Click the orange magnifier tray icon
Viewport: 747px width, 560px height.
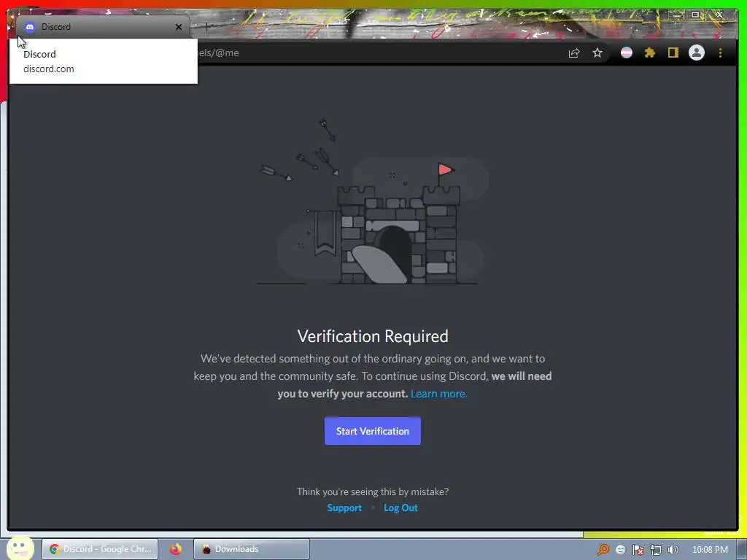click(603, 550)
